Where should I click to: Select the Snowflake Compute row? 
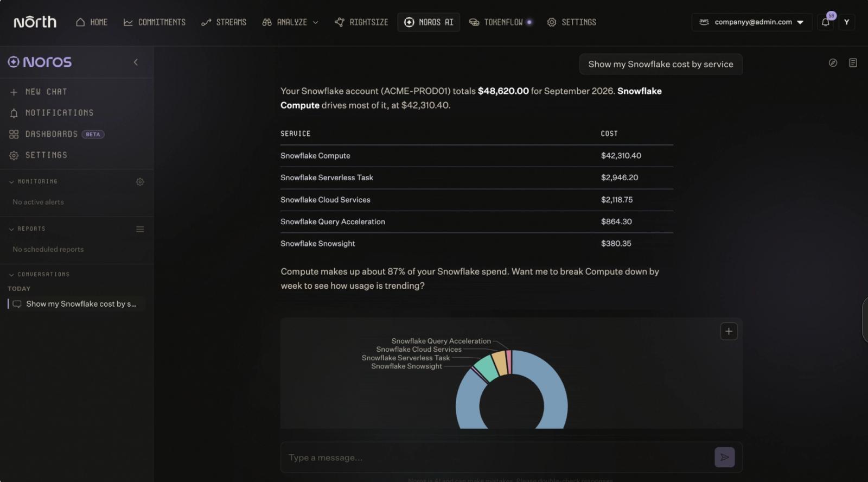click(x=476, y=156)
